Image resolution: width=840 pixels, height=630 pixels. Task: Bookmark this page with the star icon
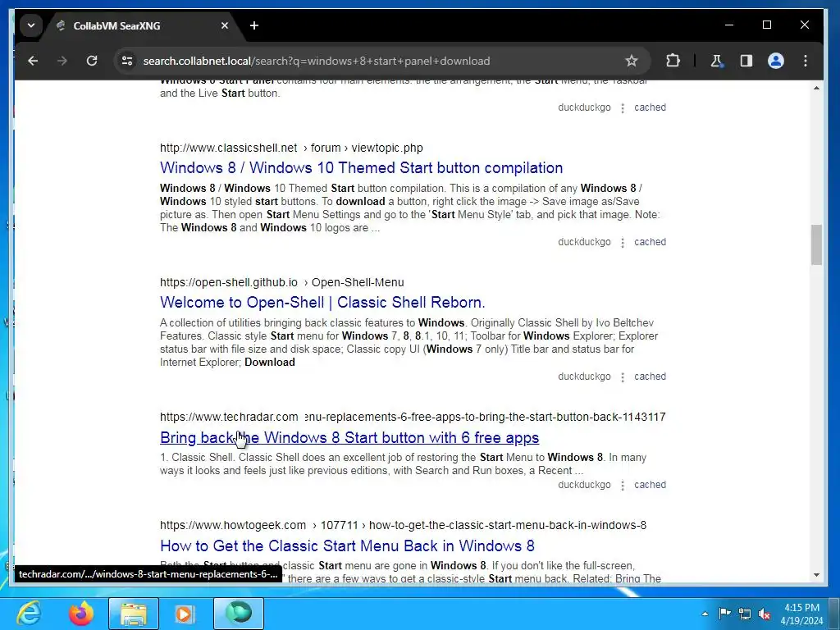point(632,61)
